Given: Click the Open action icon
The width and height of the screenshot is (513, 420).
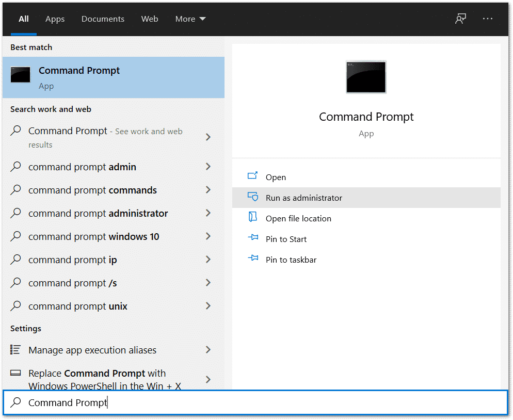Looking at the screenshot, I should pyautogui.click(x=252, y=175).
